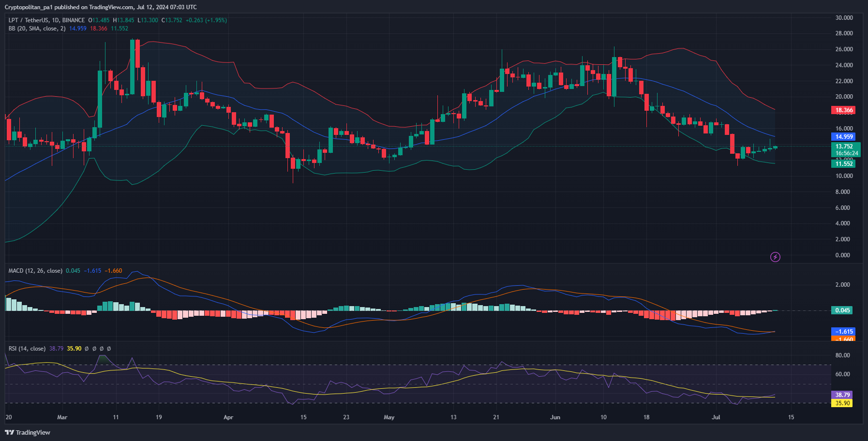Click the 20.000 price axis label
This screenshot has height=441, width=868.
point(844,97)
